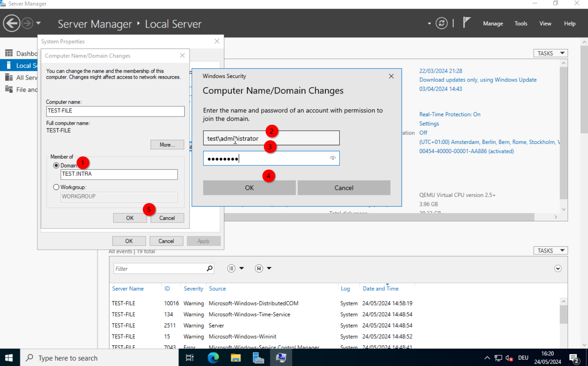Viewport: 588px width, 366px height.
Task: Close the Computer Name/Domain Changes dialog
Action: pos(182,56)
